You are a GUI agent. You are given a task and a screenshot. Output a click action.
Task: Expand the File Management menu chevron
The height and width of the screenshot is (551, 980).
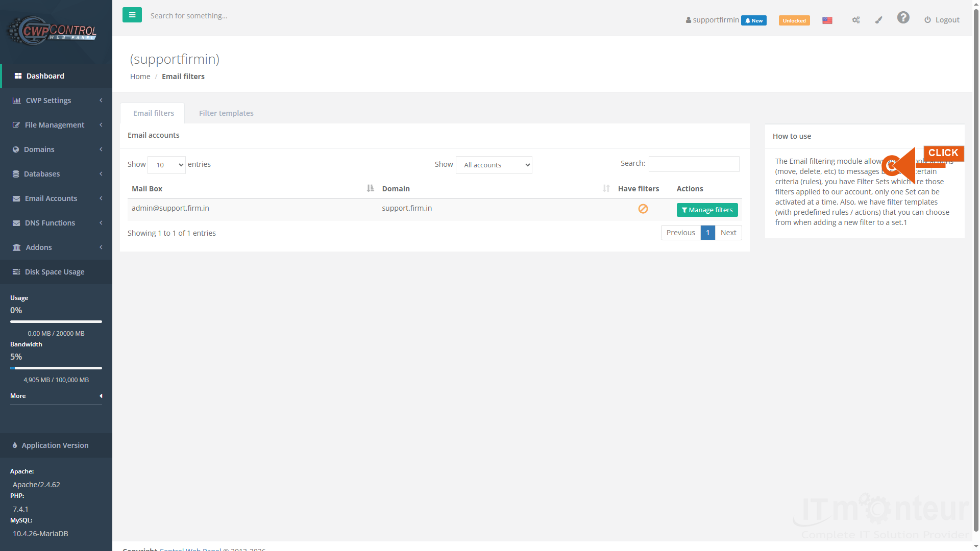coord(101,125)
